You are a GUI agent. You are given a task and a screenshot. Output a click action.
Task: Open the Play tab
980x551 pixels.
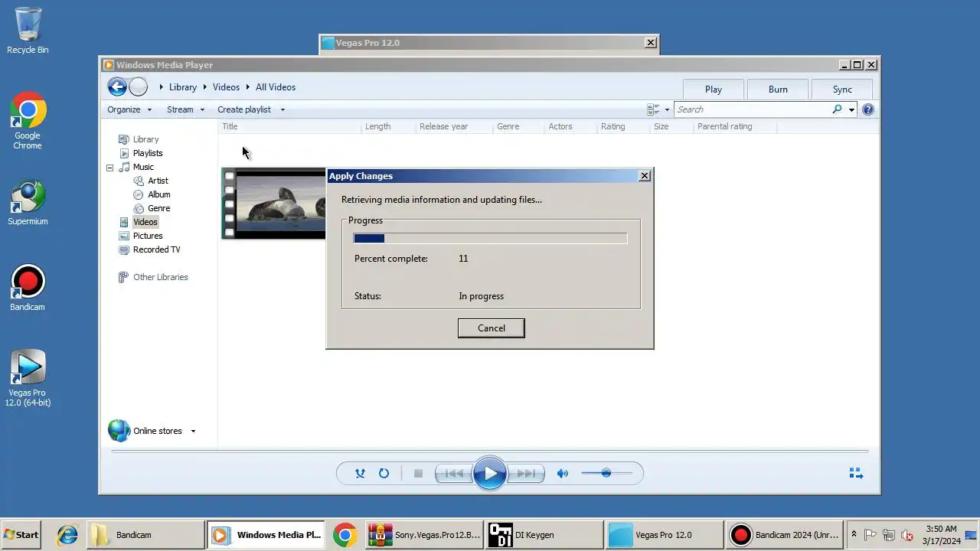(x=714, y=89)
